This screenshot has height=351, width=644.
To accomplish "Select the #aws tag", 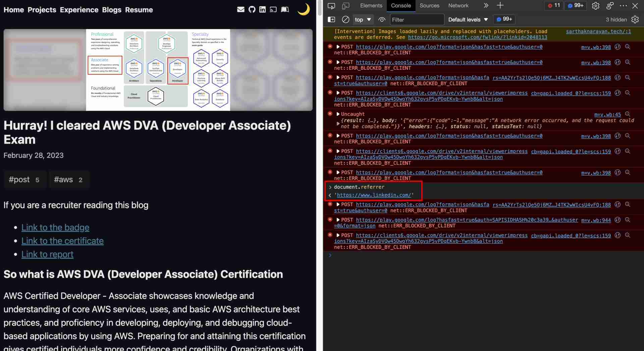I will [69, 180].
